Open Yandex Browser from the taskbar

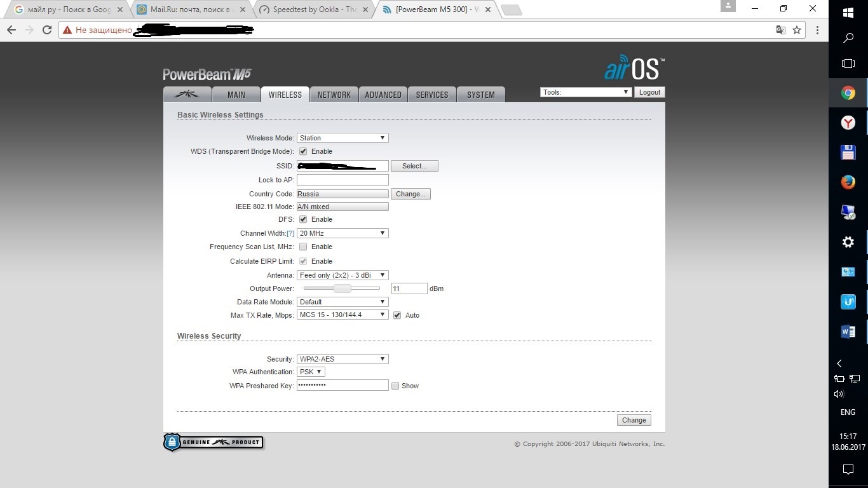(x=848, y=123)
